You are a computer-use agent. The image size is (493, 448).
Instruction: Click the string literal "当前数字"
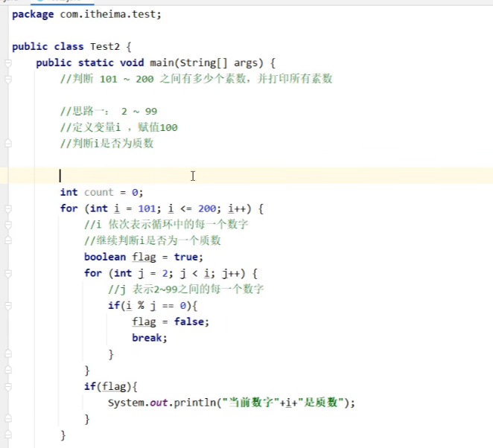pos(251,403)
